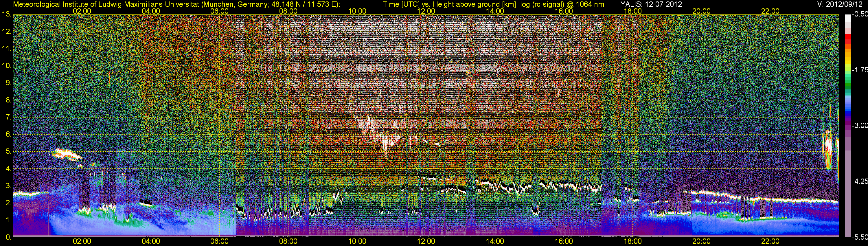
Task: Select 06:00 on the top time axis
Action: tap(219, 11)
